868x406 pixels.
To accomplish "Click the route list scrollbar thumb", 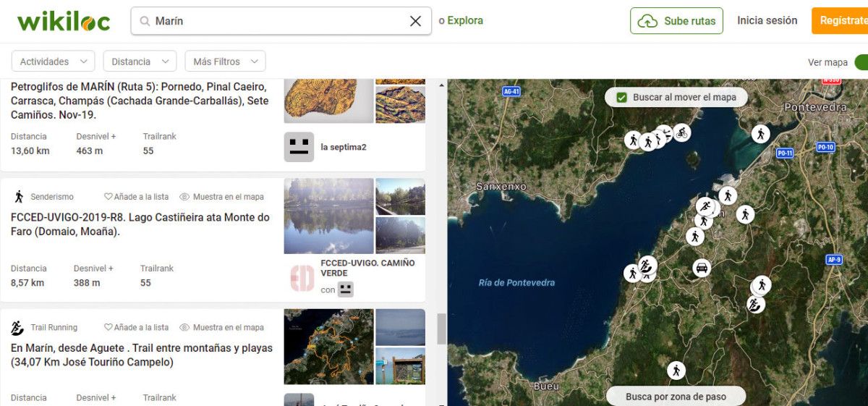I will pos(441,329).
